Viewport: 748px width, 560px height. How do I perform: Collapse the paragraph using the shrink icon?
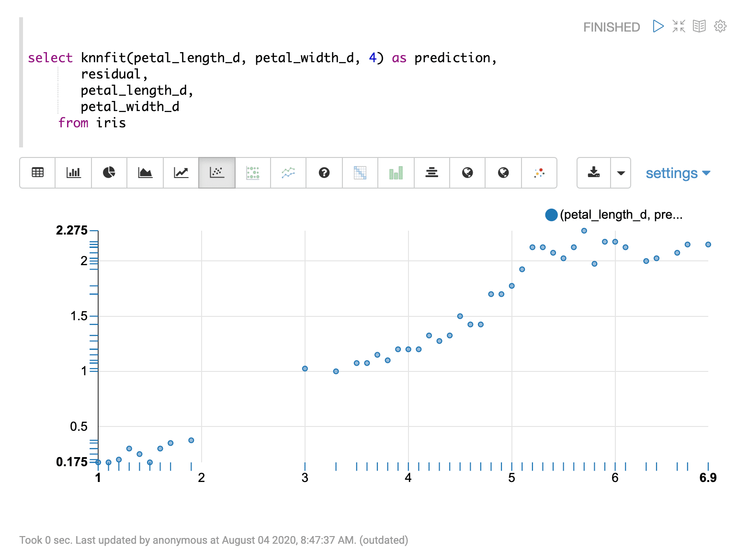tap(679, 26)
